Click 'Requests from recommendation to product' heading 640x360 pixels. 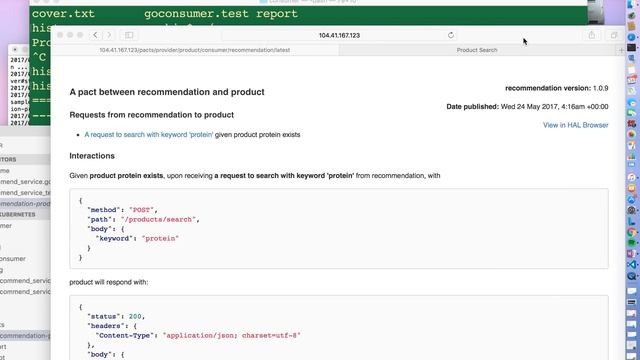pos(151,115)
